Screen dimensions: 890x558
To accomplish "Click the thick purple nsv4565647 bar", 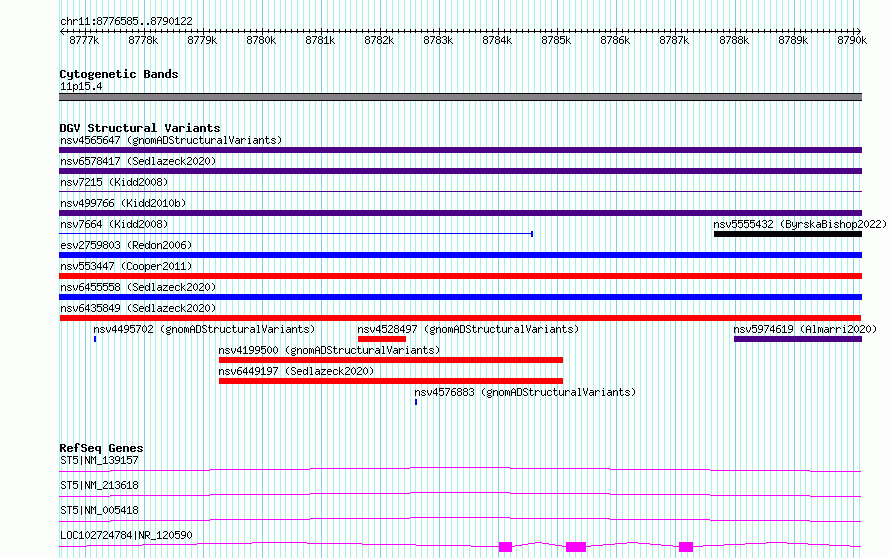I will tap(460, 150).
